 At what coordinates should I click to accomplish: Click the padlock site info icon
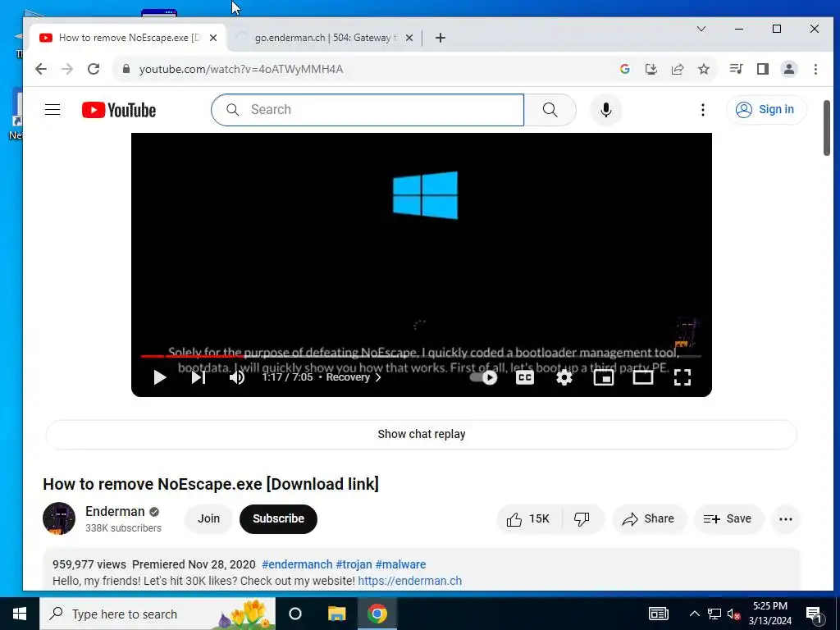point(126,69)
